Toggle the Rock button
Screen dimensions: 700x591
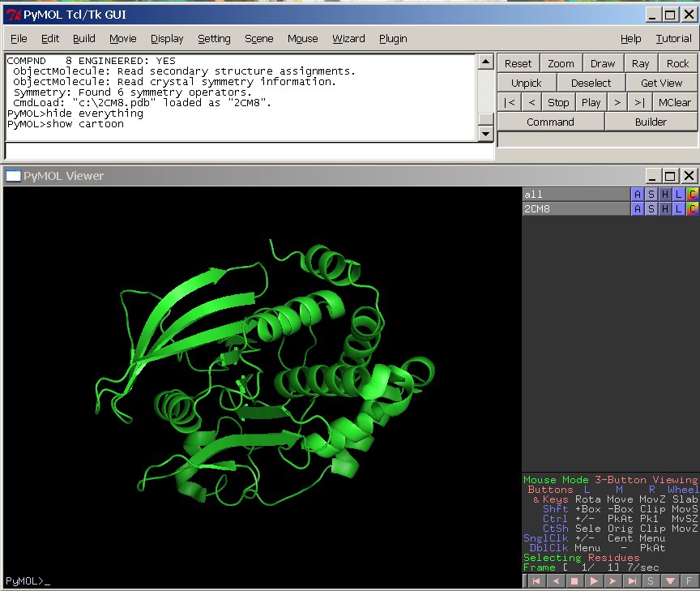(x=677, y=63)
